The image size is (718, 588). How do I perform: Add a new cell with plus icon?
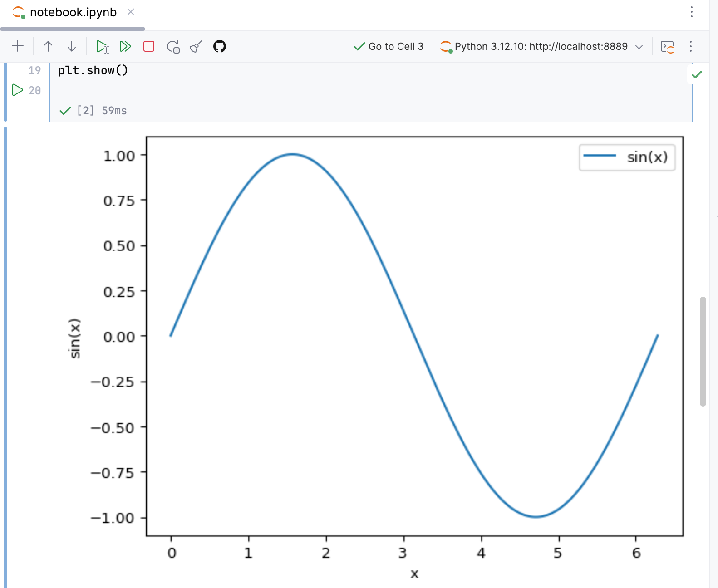pos(18,46)
